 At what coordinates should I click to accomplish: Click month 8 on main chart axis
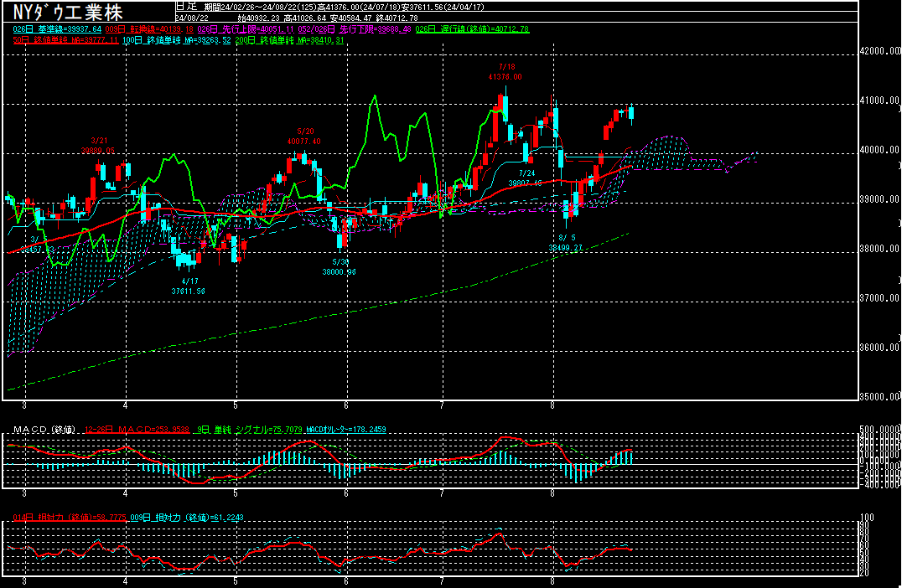(552, 405)
